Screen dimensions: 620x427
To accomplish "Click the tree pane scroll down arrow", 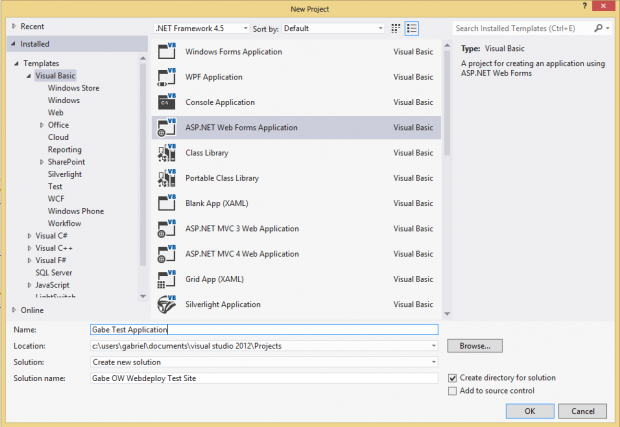I will point(143,296).
